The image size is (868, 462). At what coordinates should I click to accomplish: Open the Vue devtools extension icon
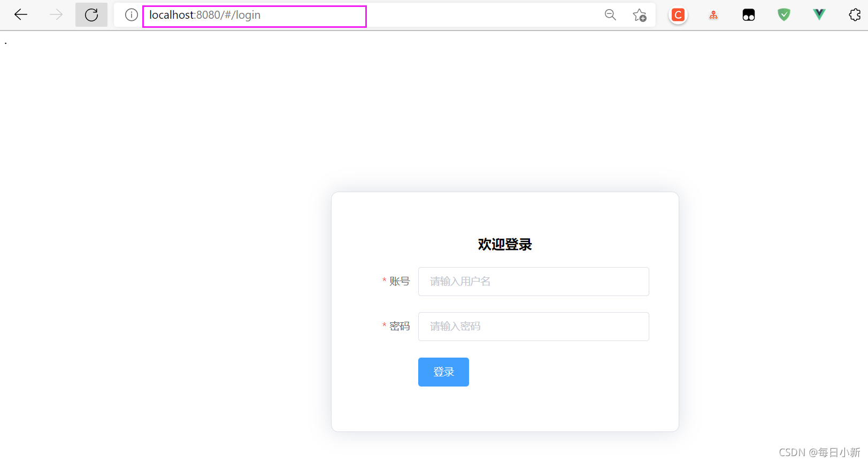[x=819, y=15]
